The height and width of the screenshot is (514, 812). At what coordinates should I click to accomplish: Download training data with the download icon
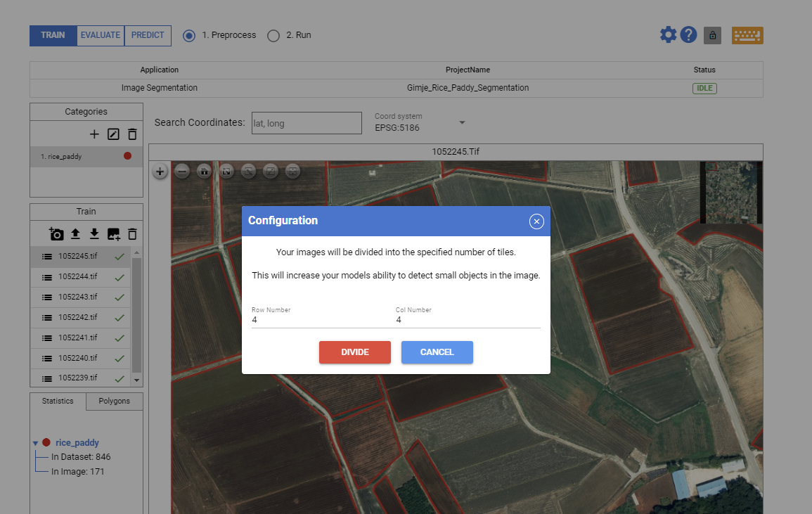[95, 233]
